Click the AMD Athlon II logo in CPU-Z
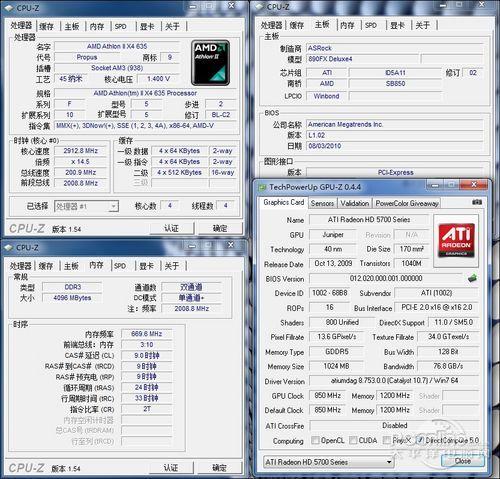The image size is (500, 479). 210,63
